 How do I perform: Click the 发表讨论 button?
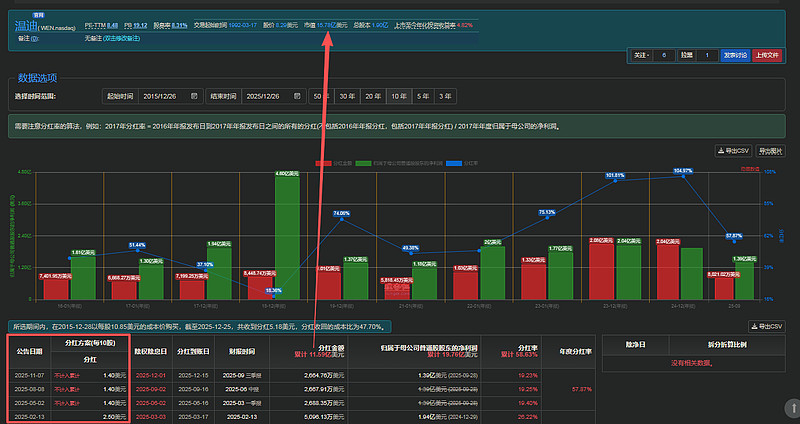tap(734, 56)
